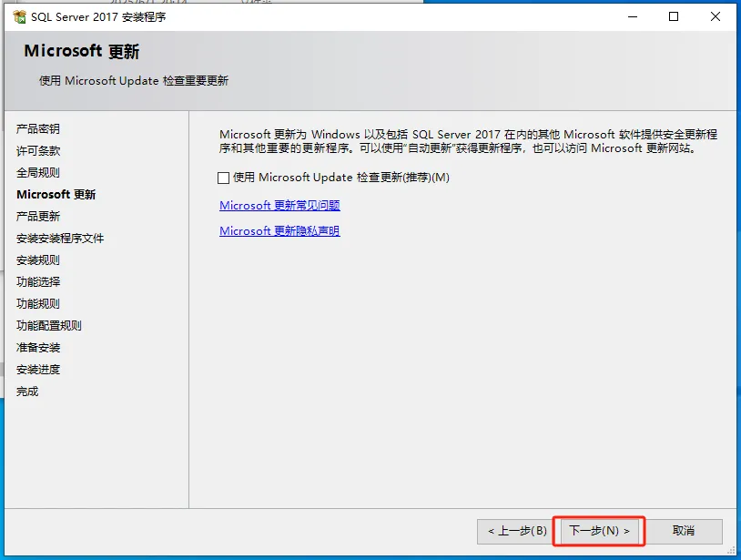Image resolution: width=741 pixels, height=560 pixels.
Task: Select the 许可条款 step in the sidebar
Action: [38, 151]
